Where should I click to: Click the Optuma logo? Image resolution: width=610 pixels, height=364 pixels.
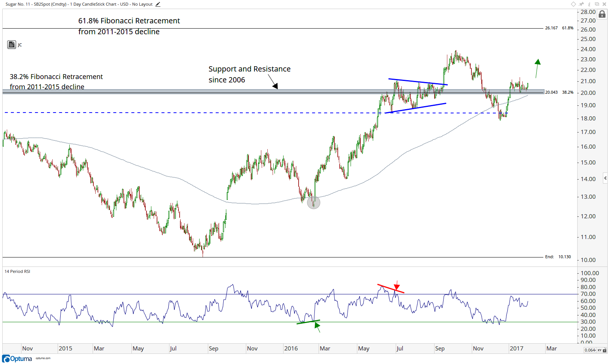point(17,358)
